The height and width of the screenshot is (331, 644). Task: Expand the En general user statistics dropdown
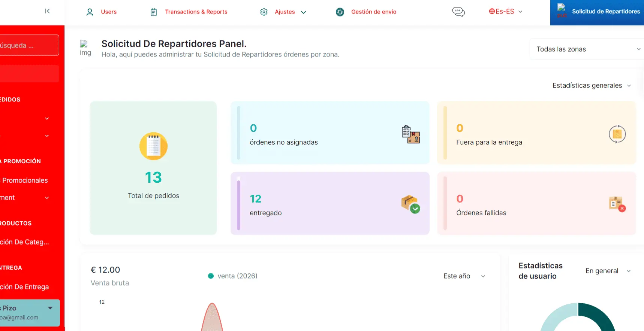point(608,271)
